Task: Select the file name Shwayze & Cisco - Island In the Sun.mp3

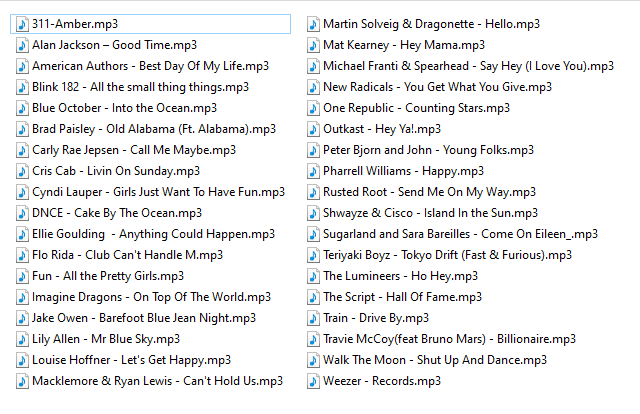Action: click(431, 213)
